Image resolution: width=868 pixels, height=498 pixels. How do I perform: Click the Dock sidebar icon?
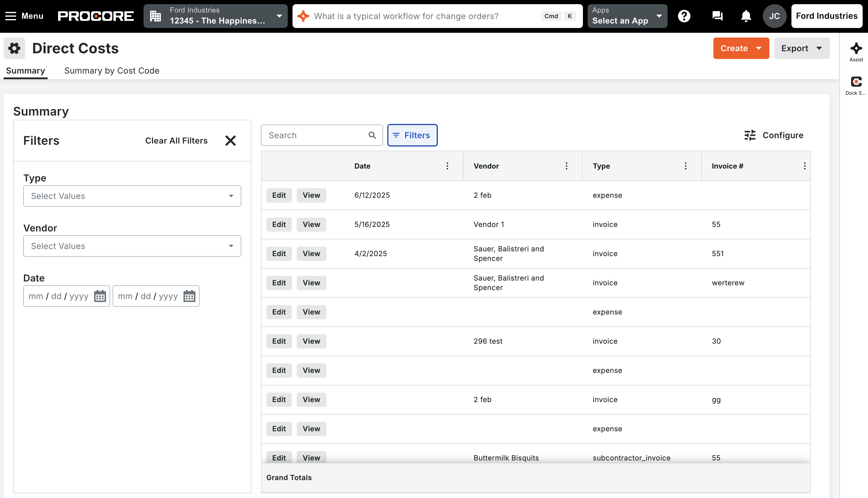tap(856, 85)
